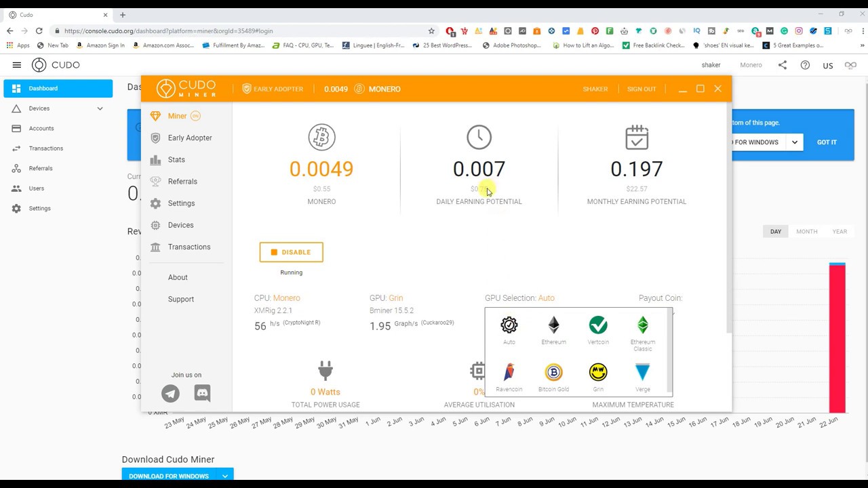The image size is (868, 488).
Task: Reload the browser page
Action: click(39, 31)
